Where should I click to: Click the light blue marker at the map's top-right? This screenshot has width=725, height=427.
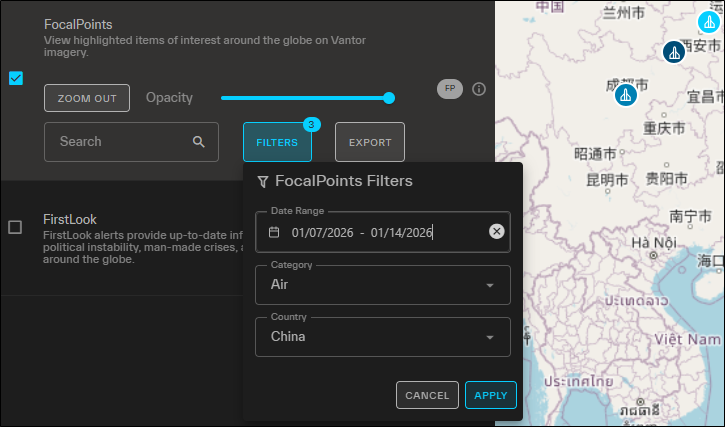[x=711, y=21]
